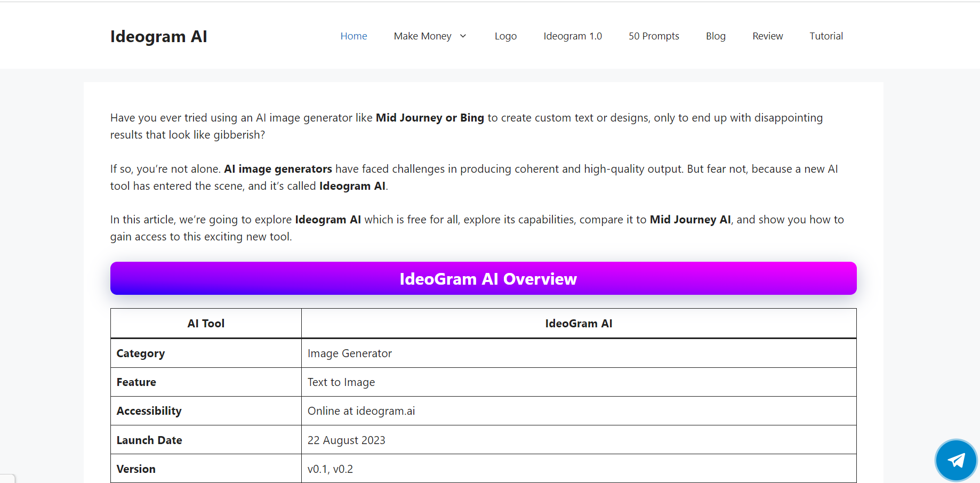Click the IdeoGram AI table column header

pyautogui.click(x=579, y=323)
